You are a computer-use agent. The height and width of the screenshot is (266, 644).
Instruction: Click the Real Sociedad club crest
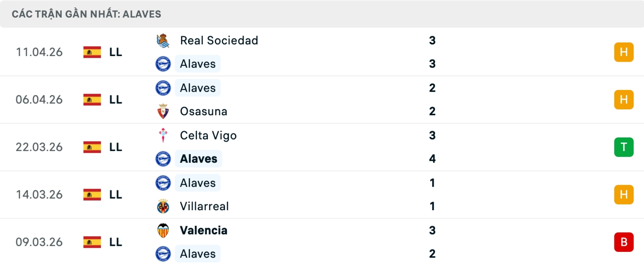coord(163,41)
